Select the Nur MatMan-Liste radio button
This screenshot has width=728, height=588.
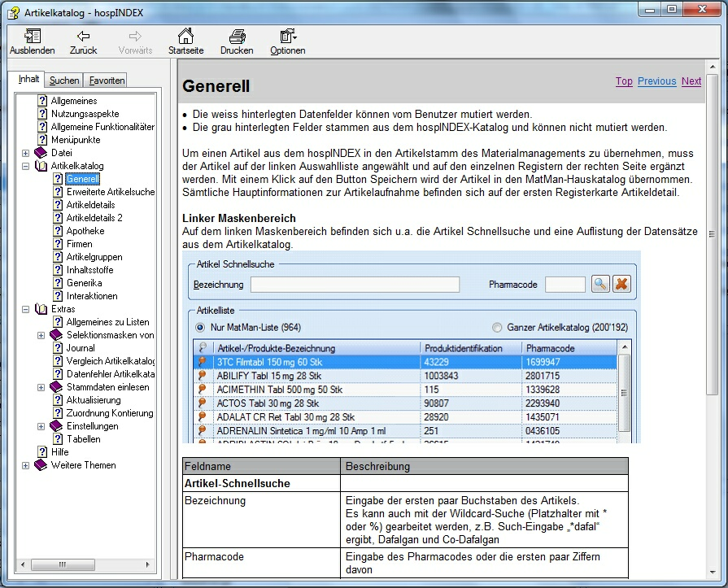(x=200, y=328)
